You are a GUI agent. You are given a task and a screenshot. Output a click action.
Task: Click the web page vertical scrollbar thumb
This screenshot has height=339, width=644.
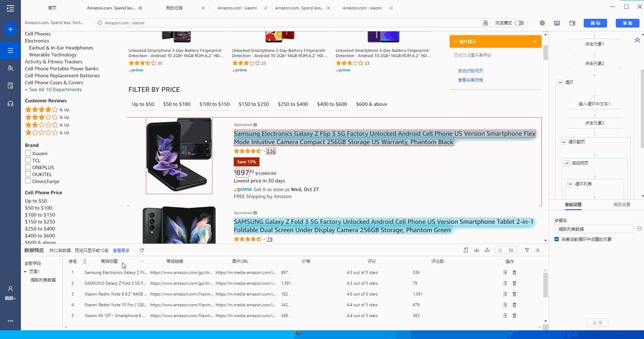[545, 52]
